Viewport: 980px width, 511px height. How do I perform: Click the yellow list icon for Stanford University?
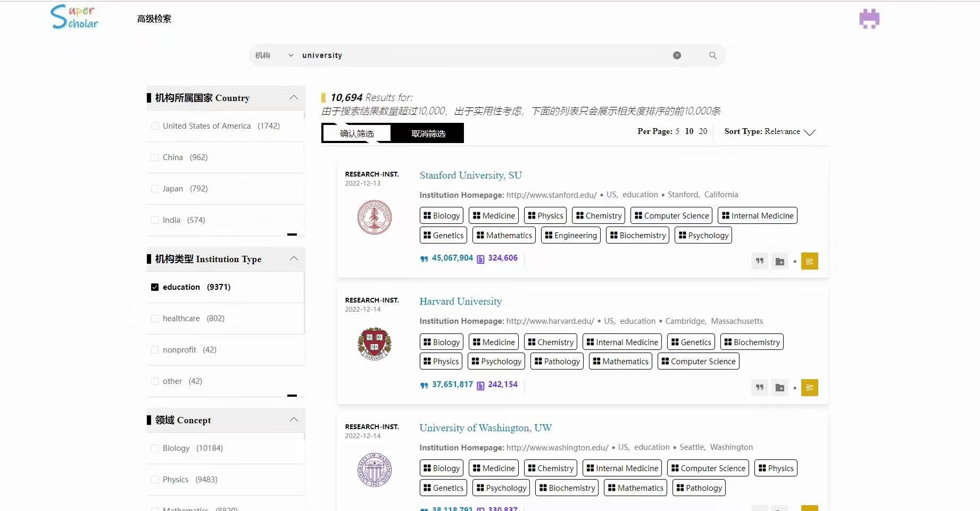(x=809, y=261)
